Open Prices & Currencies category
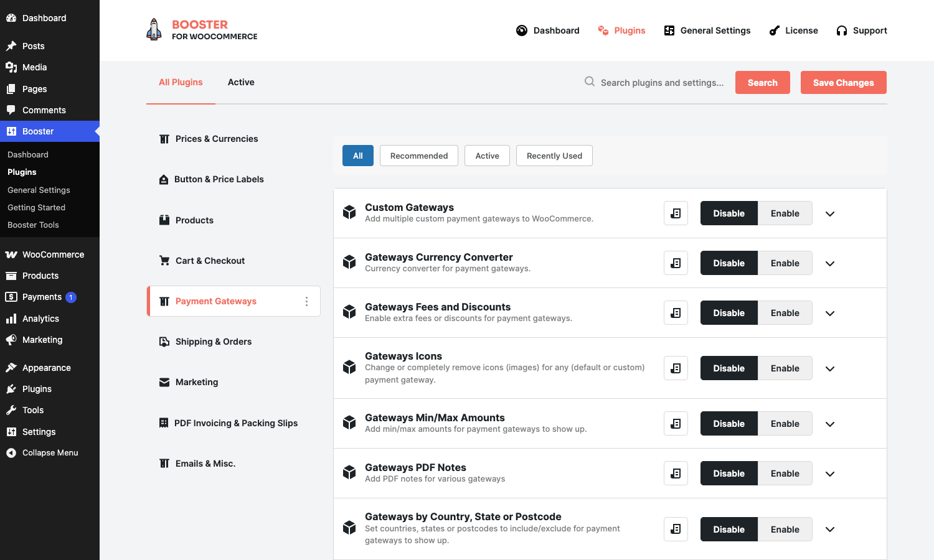The image size is (934, 560). [x=217, y=139]
